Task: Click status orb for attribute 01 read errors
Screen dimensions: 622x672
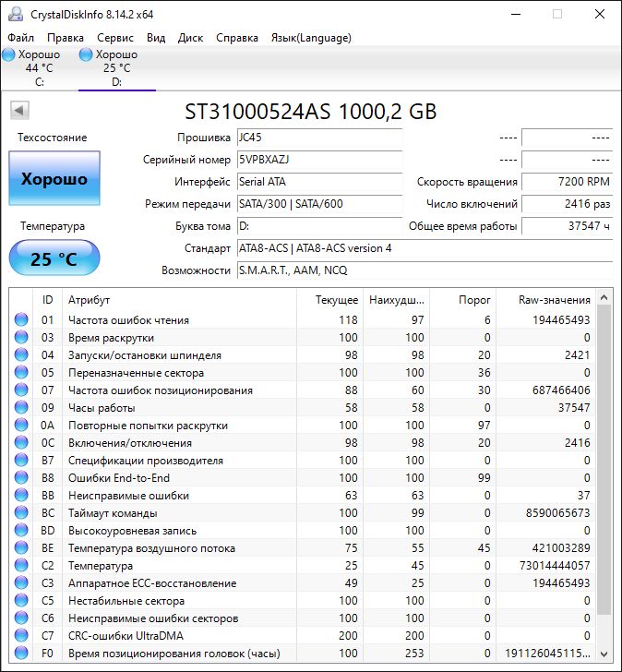Action: tap(21, 320)
